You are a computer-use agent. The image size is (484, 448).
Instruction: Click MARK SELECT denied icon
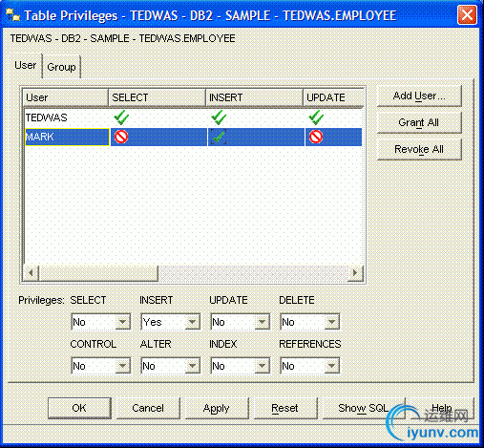tap(121, 137)
